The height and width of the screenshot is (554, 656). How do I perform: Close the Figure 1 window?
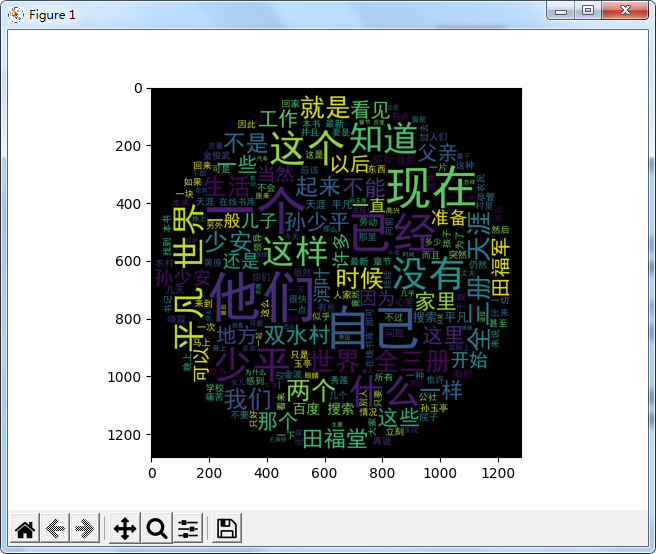[x=625, y=11]
